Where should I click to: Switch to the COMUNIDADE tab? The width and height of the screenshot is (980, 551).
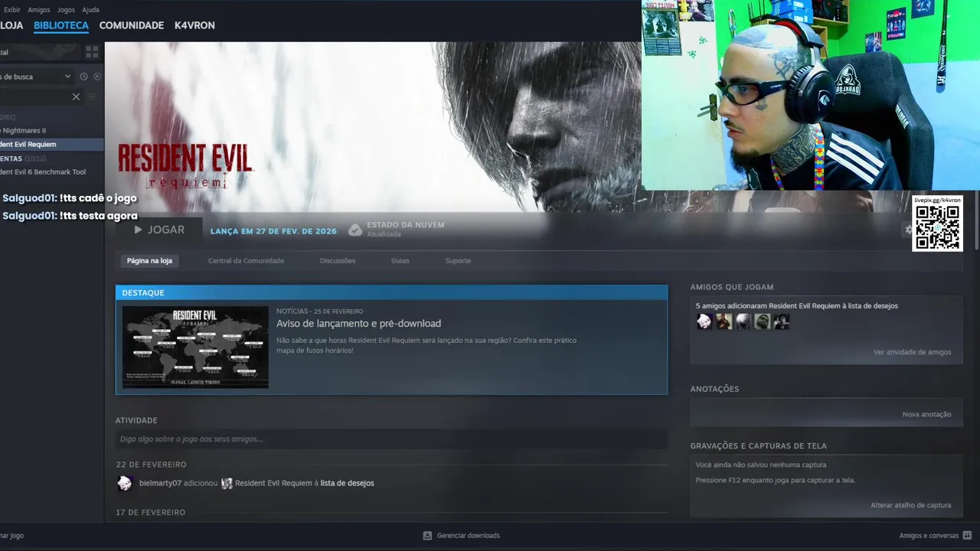[x=132, y=25]
